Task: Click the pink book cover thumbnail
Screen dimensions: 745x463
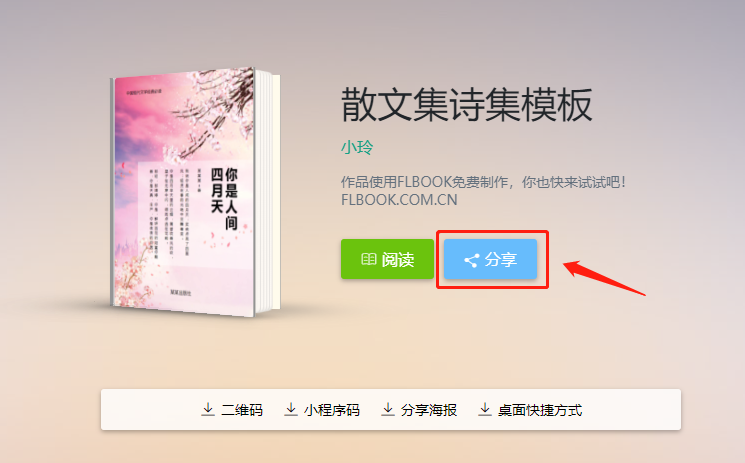Action: pos(185,192)
